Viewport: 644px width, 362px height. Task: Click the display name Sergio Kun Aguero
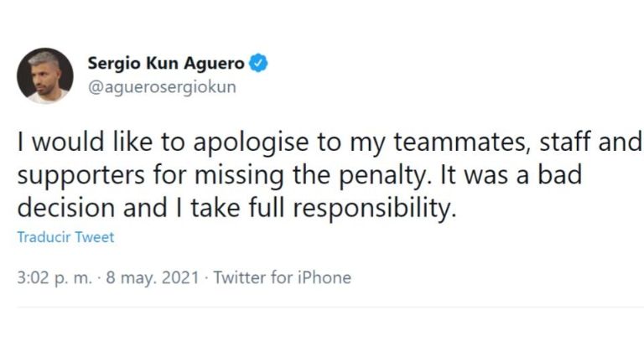click(x=166, y=63)
